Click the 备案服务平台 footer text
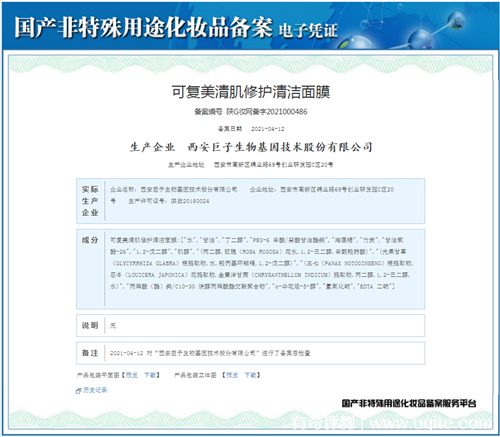This screenshot has height=437, width=500. [x=409, y=403]
